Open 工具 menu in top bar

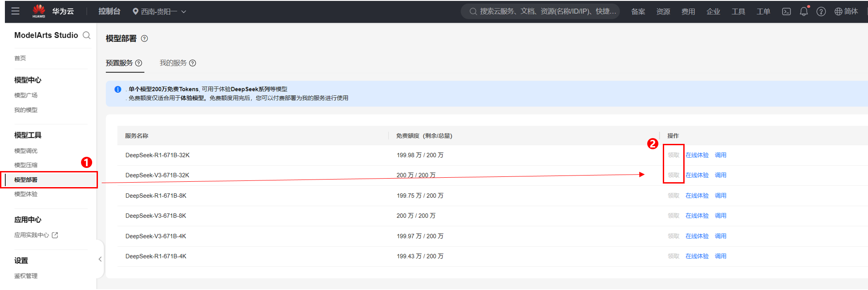[x=738, y=12]
